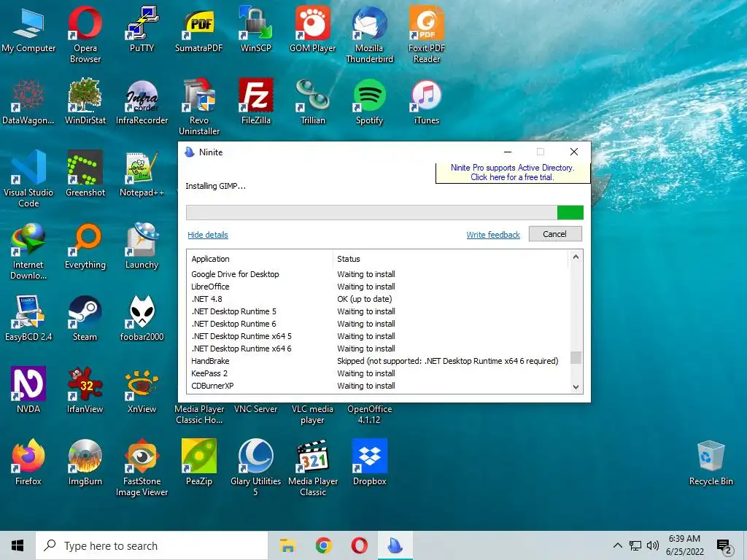Click the Everything search icon
Image resolution: width=747 pixels, height=560 pixels.
point(85,245)
